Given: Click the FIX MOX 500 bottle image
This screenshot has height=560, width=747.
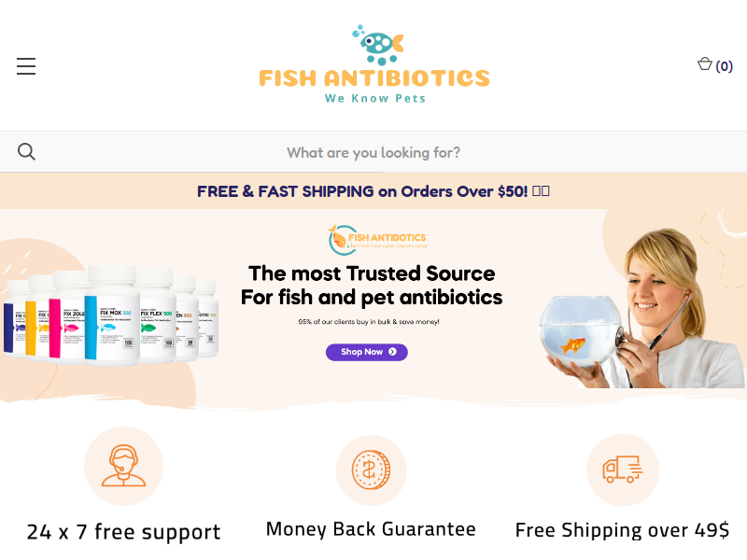Looking at the screenshot, I should 112,315.
